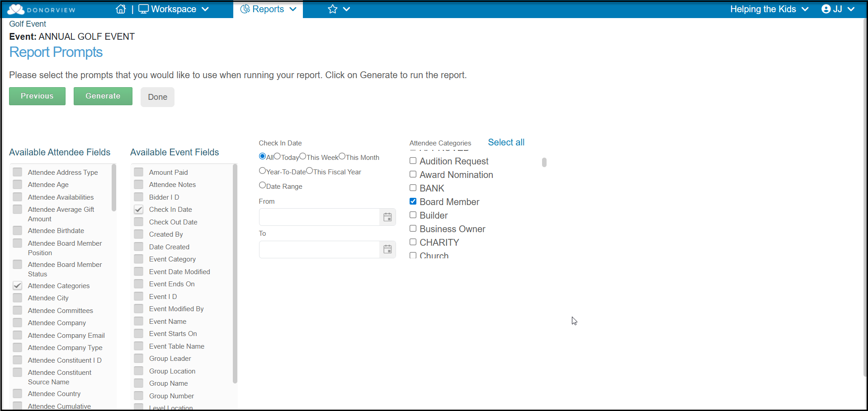Expand the Workspace dropdown arrow
This screenshot has height=411, width=868.
click(x=205, y=9)
